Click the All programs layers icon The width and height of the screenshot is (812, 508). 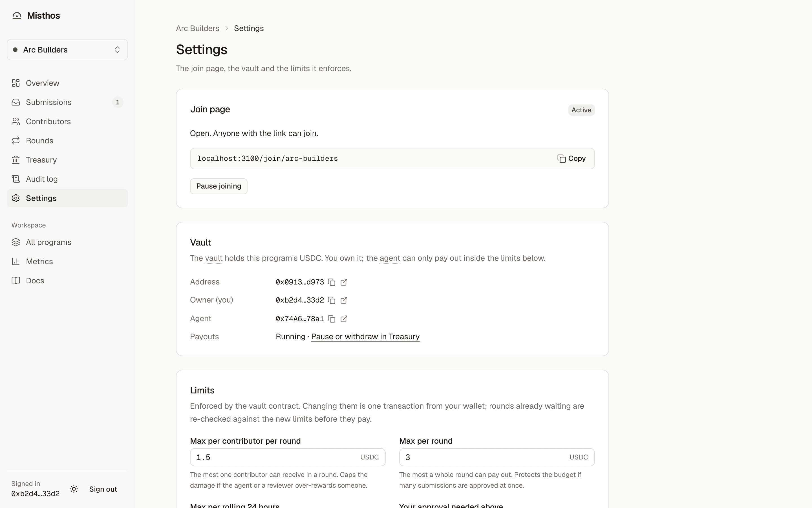coord(16,242)
